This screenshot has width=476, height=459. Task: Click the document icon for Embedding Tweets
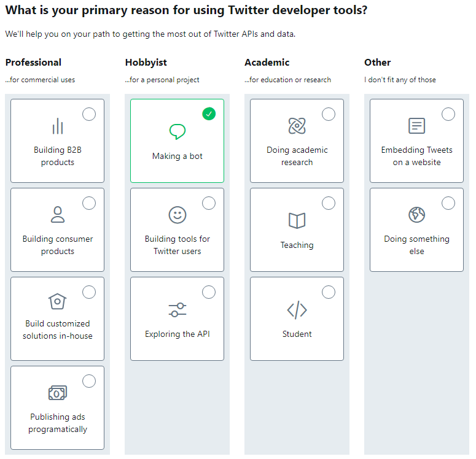pyautogui.click(x=416, y=126)
